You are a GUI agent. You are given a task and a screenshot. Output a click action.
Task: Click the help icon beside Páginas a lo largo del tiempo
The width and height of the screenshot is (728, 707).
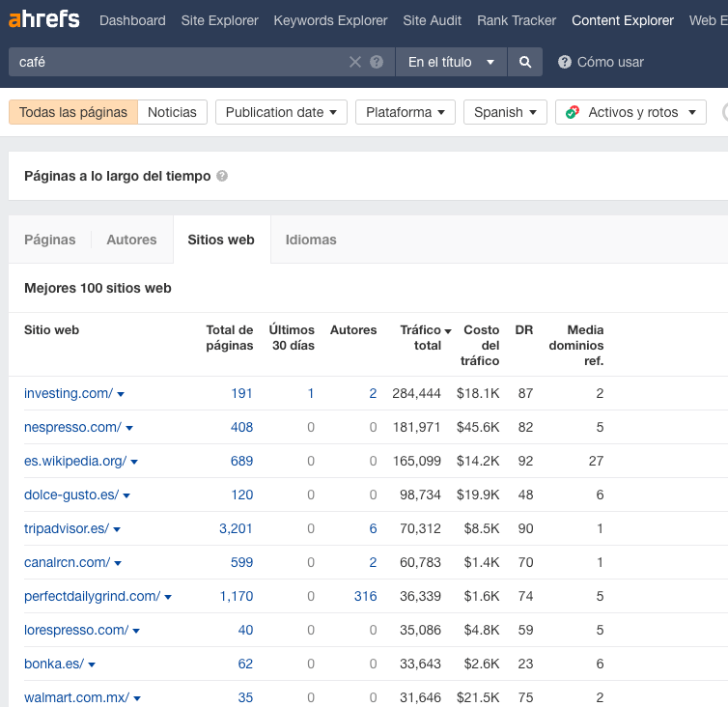(222, 176)
